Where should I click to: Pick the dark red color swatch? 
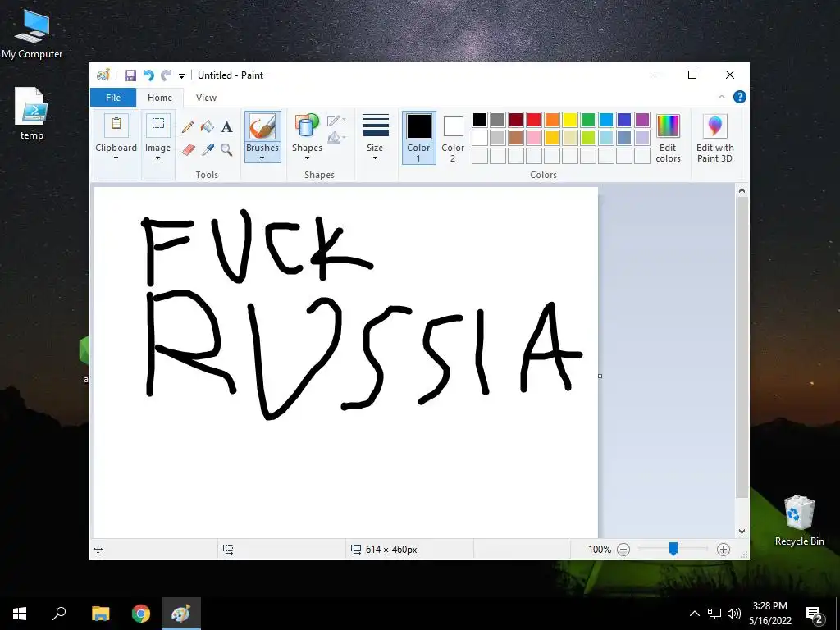pyautogui.click(x=515, y=120)
